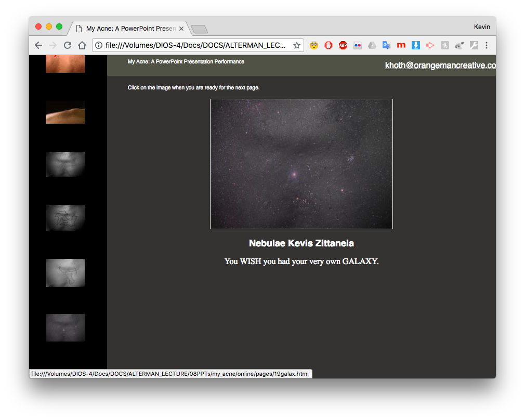
Task: Select the skin ridge thumbnail
Action: (x=65, y=112)
